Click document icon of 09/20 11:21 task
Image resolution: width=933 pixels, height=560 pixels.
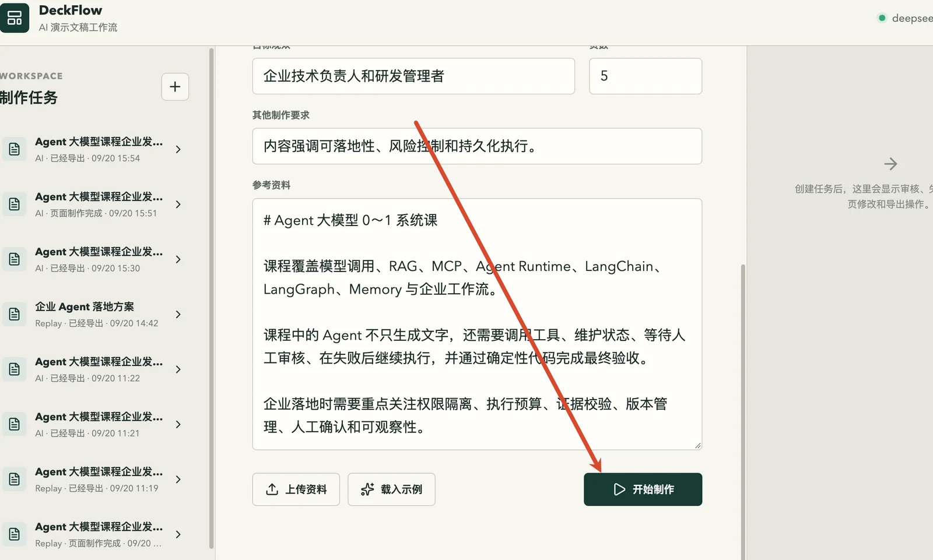coord(15,424)
